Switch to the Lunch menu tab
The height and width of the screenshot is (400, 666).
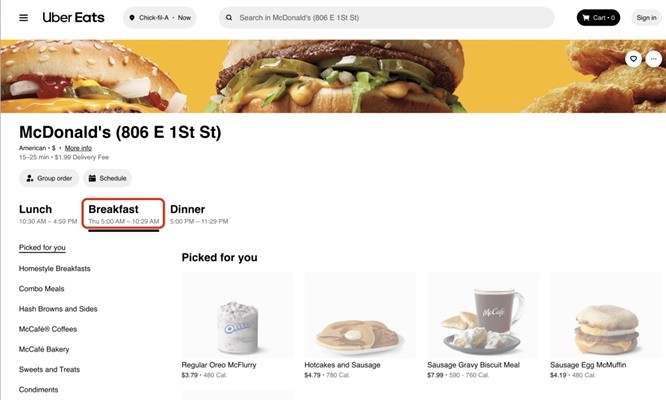pos(48,214)
